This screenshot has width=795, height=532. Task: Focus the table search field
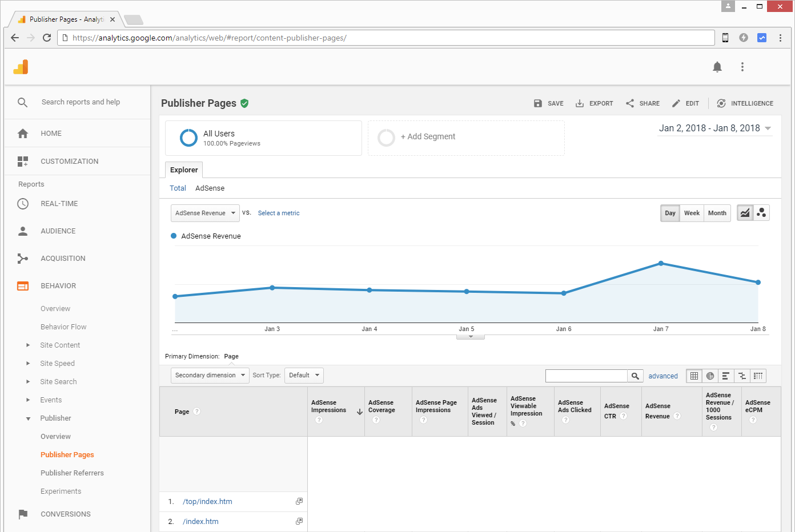point(587,376)
